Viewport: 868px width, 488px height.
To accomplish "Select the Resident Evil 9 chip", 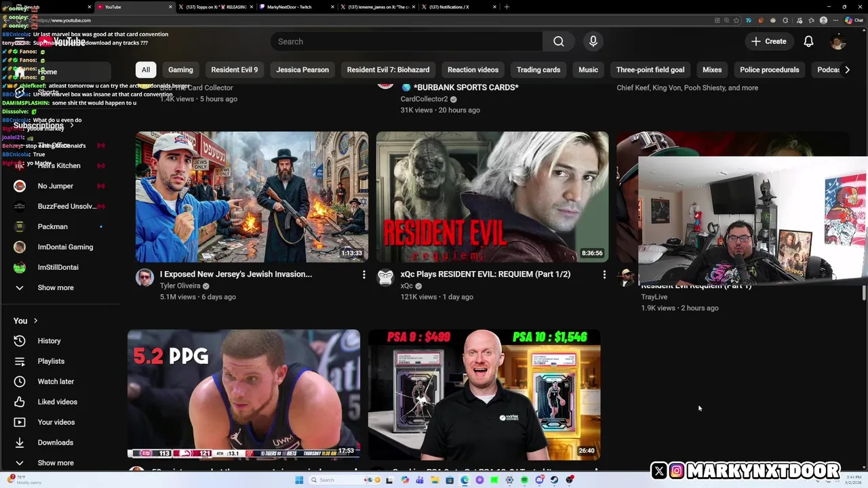I will [234, 70].
